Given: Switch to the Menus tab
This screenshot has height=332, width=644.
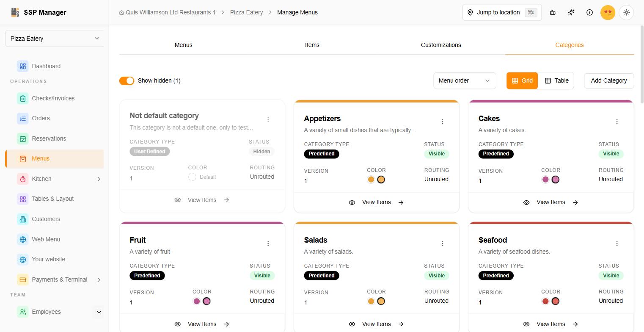Looking at the screenshot, I should [184, 45].
